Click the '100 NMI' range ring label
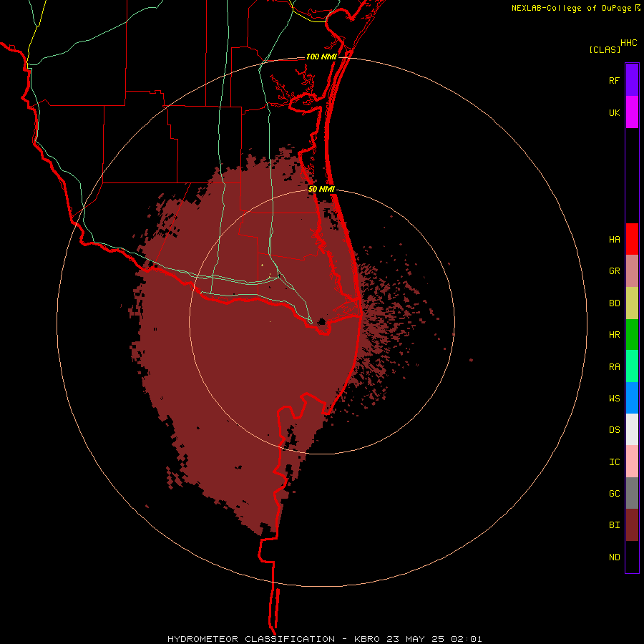644x644 pixels. point(321,57)
